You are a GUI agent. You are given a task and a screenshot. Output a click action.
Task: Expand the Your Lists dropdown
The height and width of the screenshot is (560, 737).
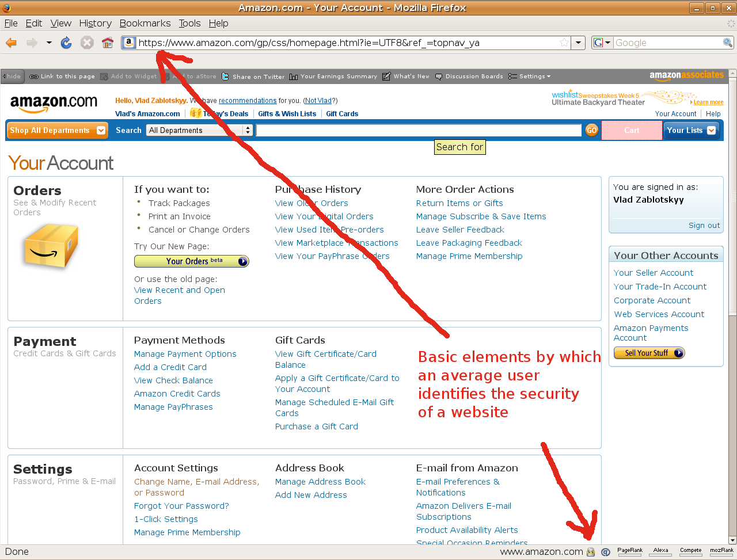coord(691,131)
